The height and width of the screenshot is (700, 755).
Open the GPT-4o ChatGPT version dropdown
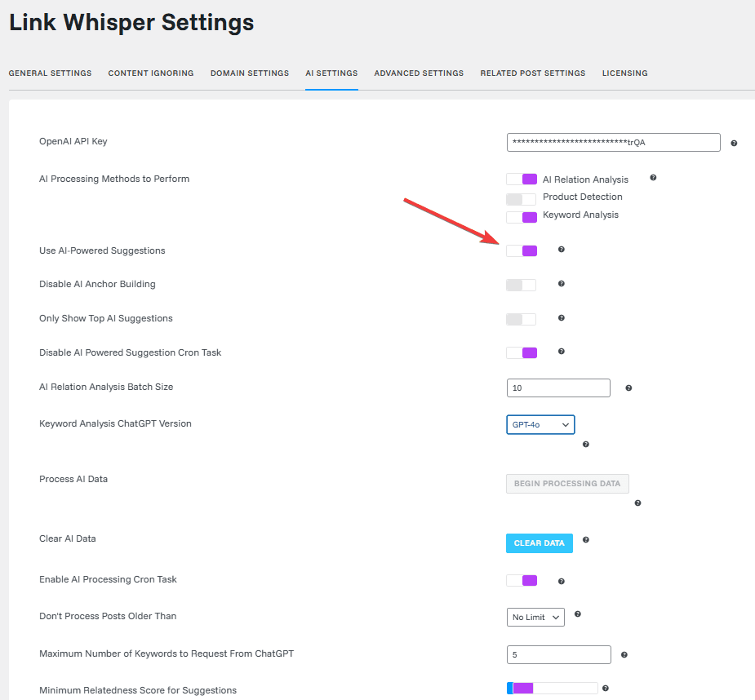point(540,424)
